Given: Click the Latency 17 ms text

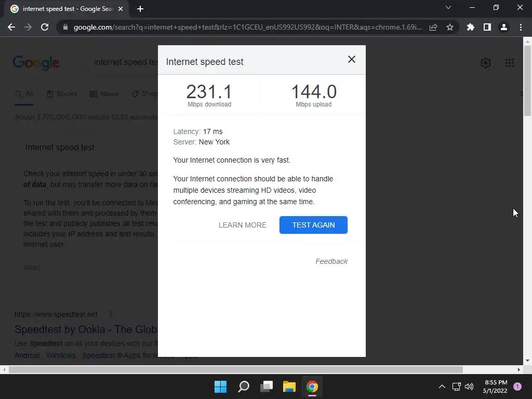Looking at the screenshot, I should point(198,131).
